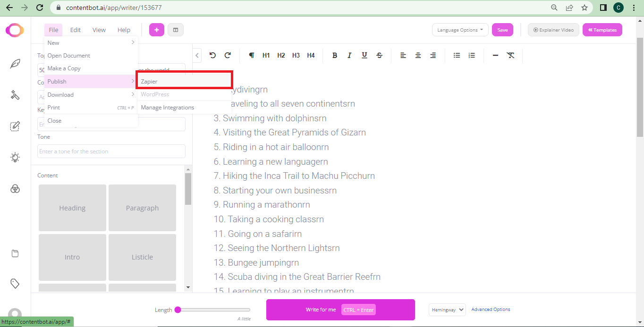Open the lightbulb ideas panel
Screen dimensions: 644x327
15,157
